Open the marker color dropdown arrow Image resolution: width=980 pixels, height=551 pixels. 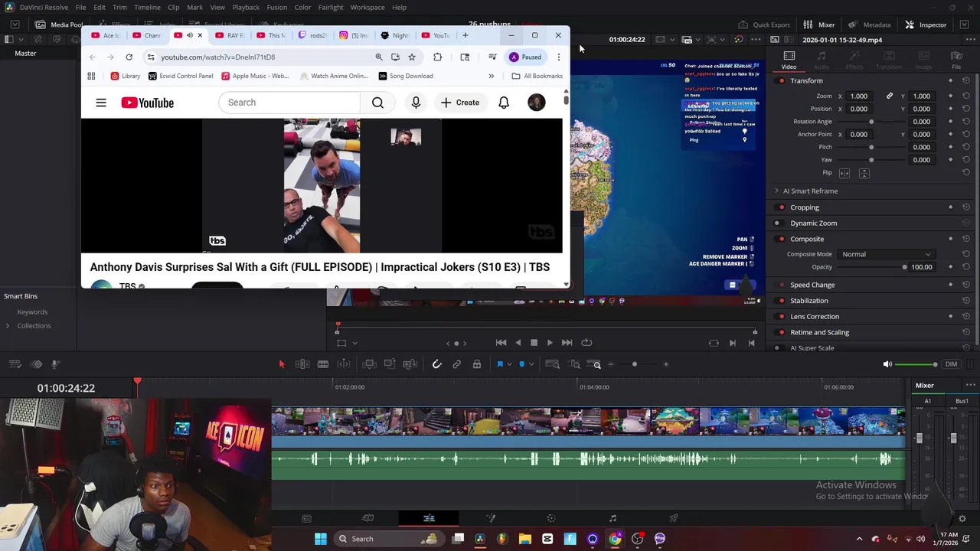532,365
